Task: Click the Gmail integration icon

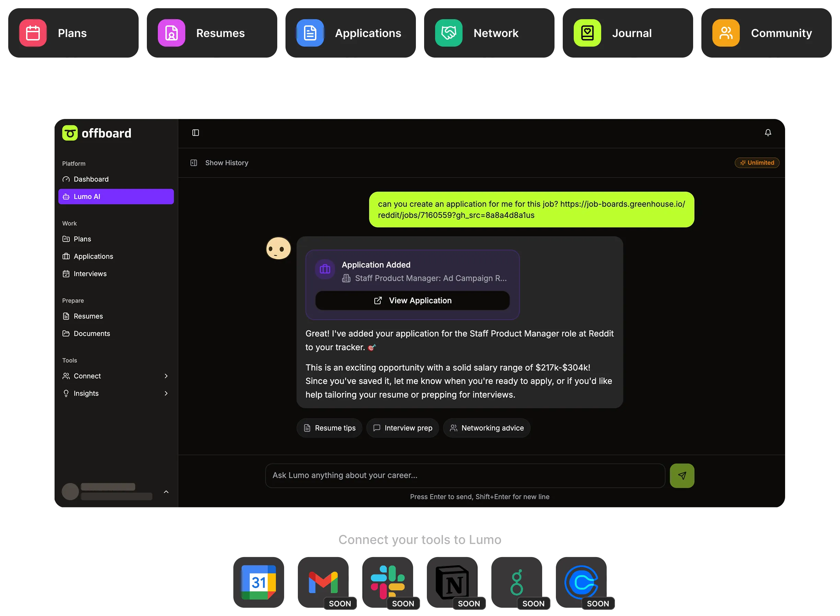Action: pos(323,582)
